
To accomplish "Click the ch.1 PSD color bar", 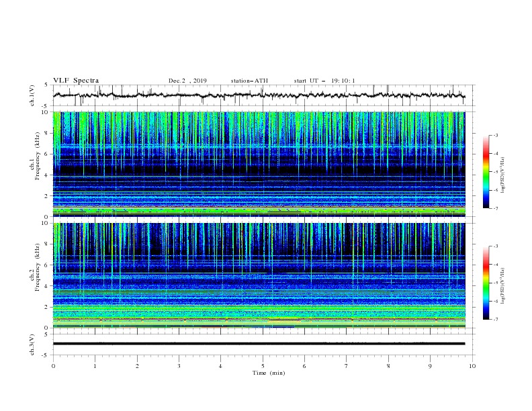I will [486, 172].
